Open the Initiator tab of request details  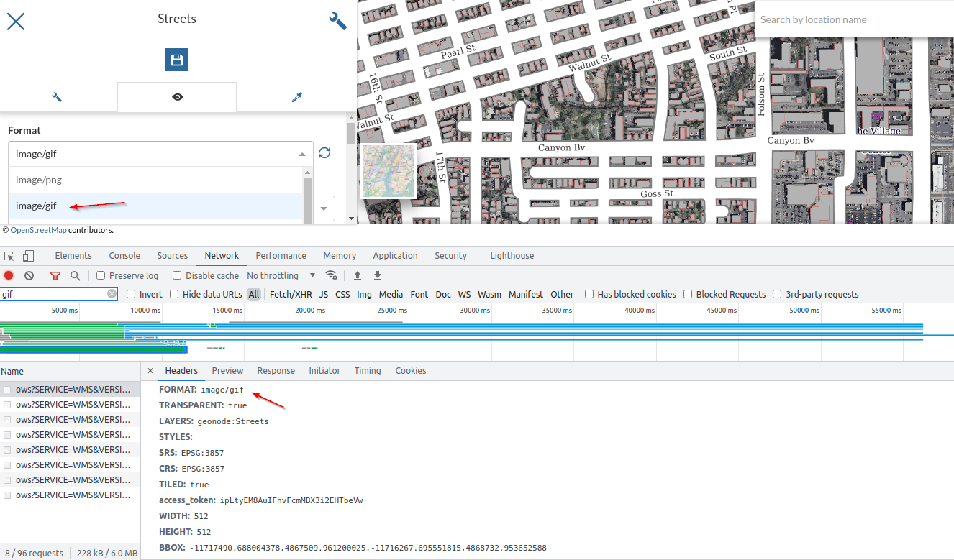pos(324,371)
